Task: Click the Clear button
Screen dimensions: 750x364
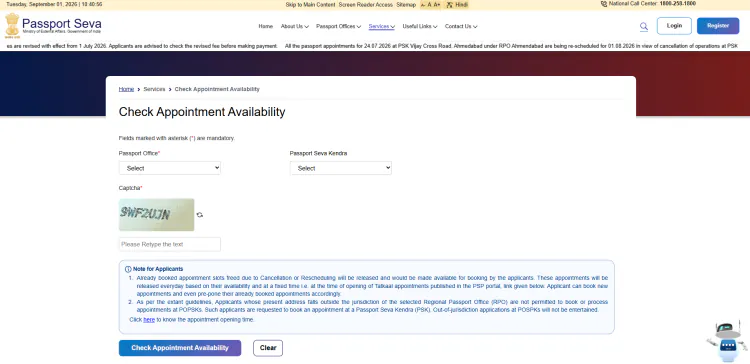Action: [268, 348]
